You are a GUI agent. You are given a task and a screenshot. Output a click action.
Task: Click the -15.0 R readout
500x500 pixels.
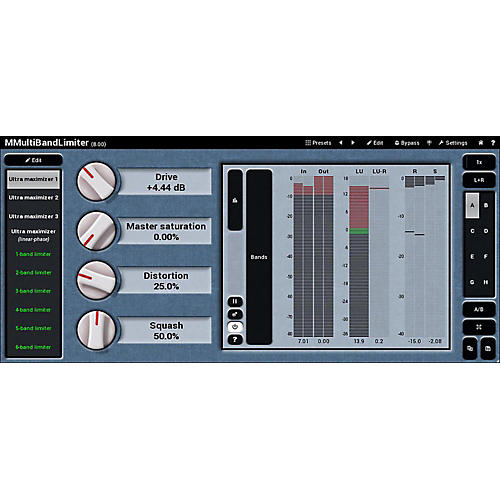click(x=415, y=341)
